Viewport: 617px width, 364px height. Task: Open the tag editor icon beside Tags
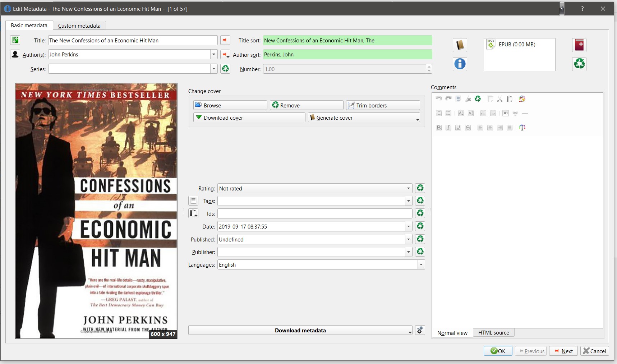click(x=193, y=201)
